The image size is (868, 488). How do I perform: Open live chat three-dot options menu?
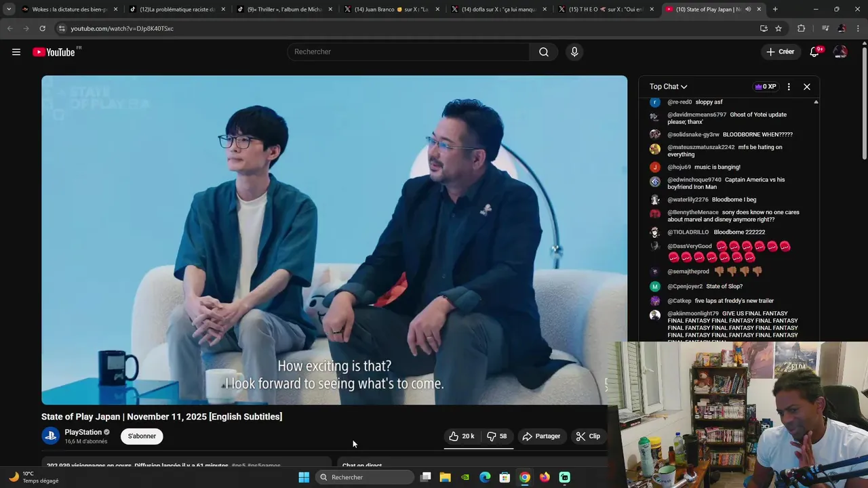789,87
